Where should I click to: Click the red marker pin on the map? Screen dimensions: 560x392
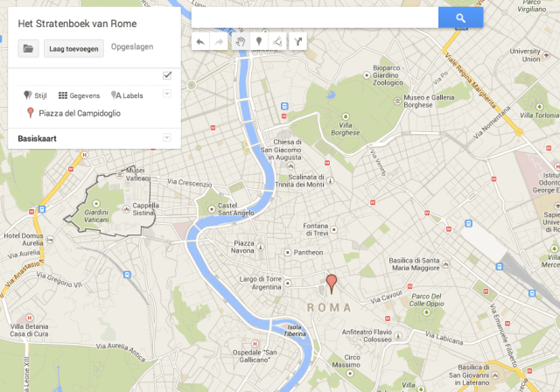(331, 283)
